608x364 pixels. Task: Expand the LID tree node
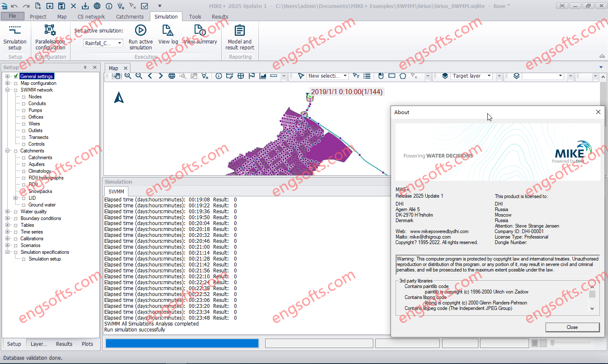coord(15,198)
